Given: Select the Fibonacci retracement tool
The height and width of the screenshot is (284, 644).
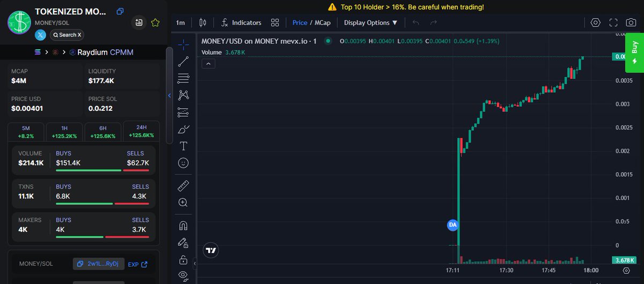Looking at the screenshot, I should coord(184,78).
